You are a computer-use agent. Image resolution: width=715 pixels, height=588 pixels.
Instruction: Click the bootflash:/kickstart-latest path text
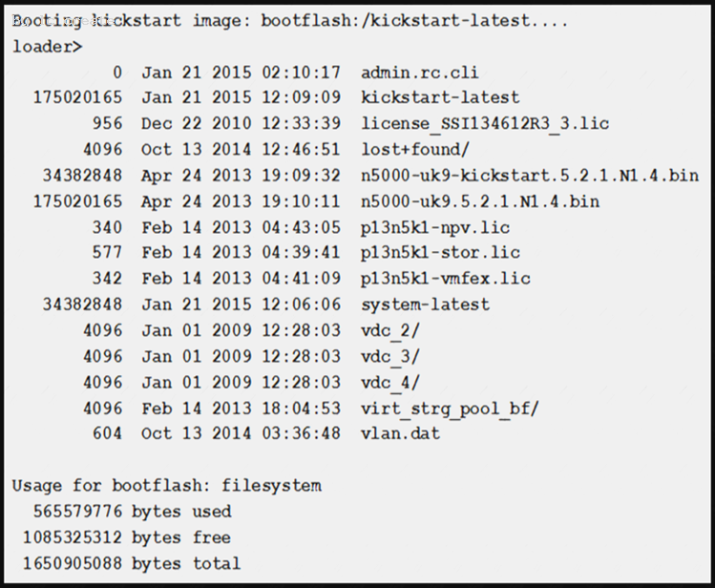pos(396,20)
